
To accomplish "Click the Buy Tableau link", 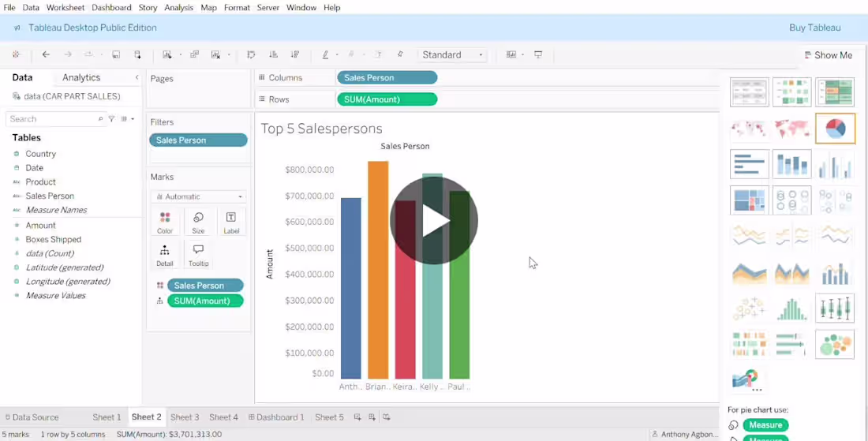I will tap(815, 28).
